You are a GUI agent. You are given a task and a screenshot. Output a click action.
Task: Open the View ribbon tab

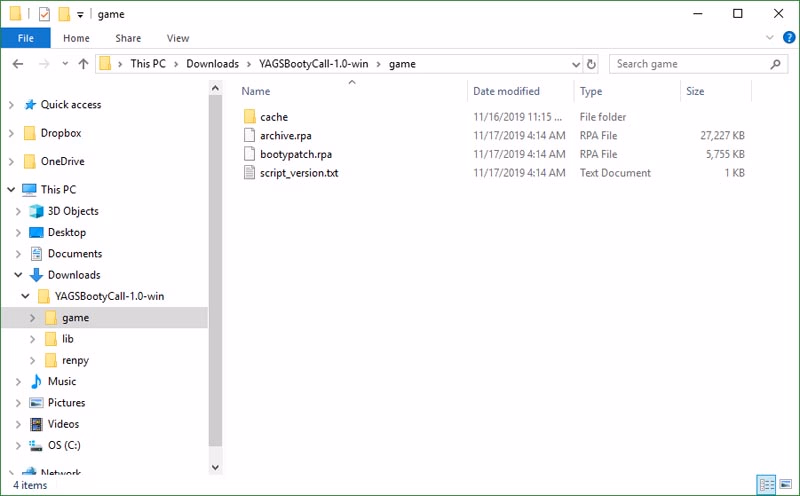pyautogui.click(x=178, y=38)
